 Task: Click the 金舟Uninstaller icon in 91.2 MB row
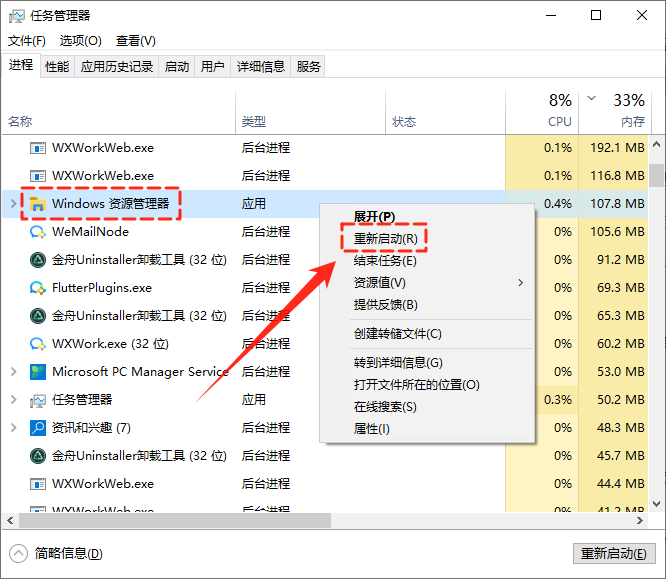point(38,260)
